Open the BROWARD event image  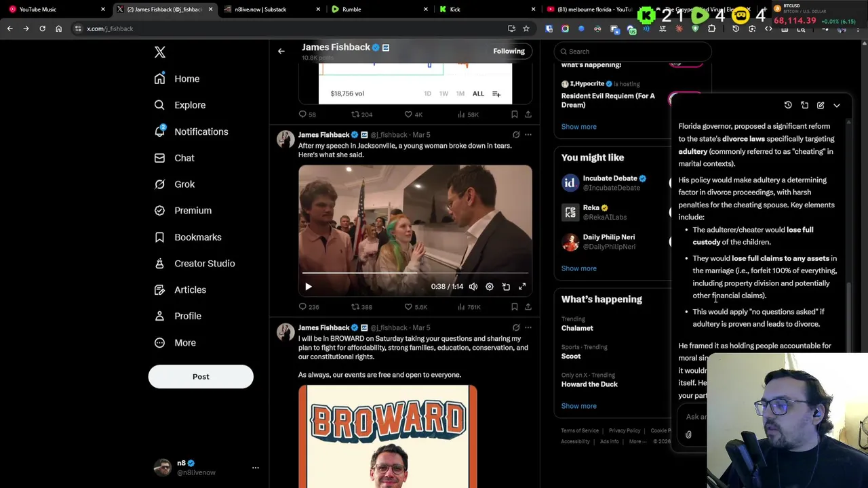[388, 436]
